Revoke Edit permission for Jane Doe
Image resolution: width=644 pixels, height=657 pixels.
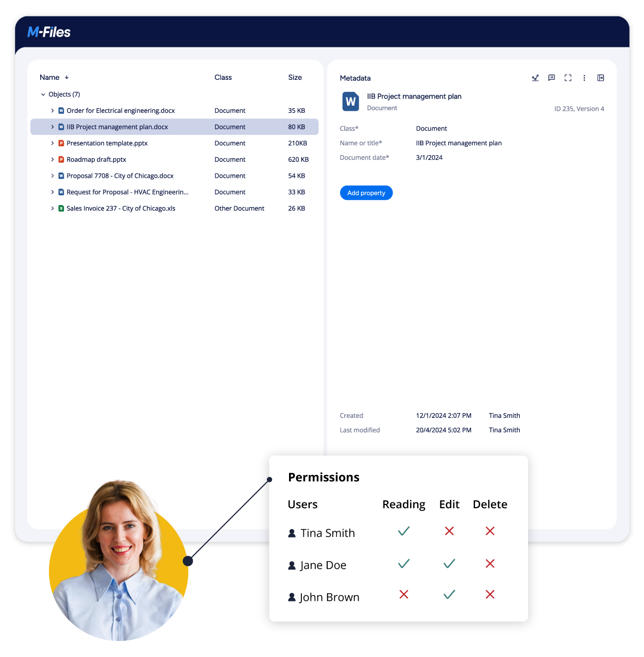coord(449,563)
